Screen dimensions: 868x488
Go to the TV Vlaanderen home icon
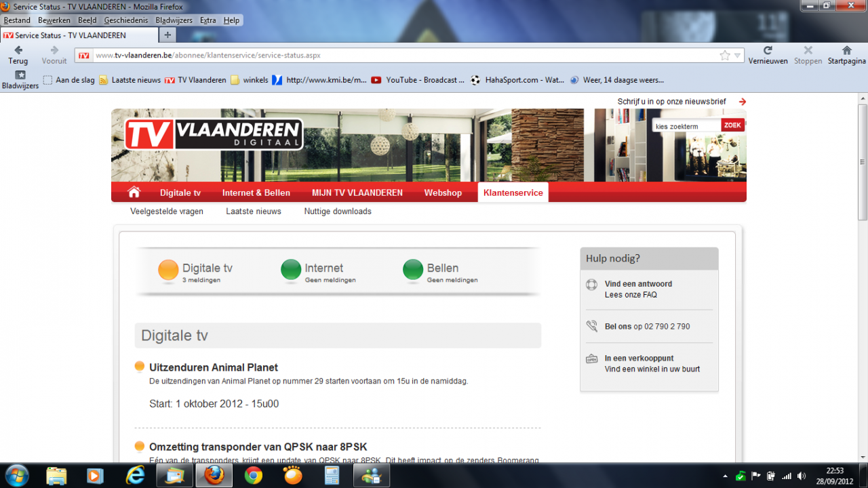(134, 192)
